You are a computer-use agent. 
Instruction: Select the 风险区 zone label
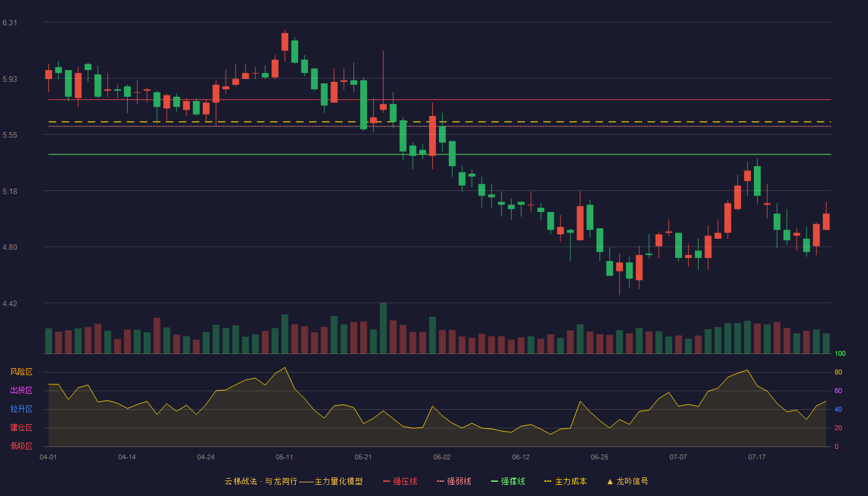point(21,372)
